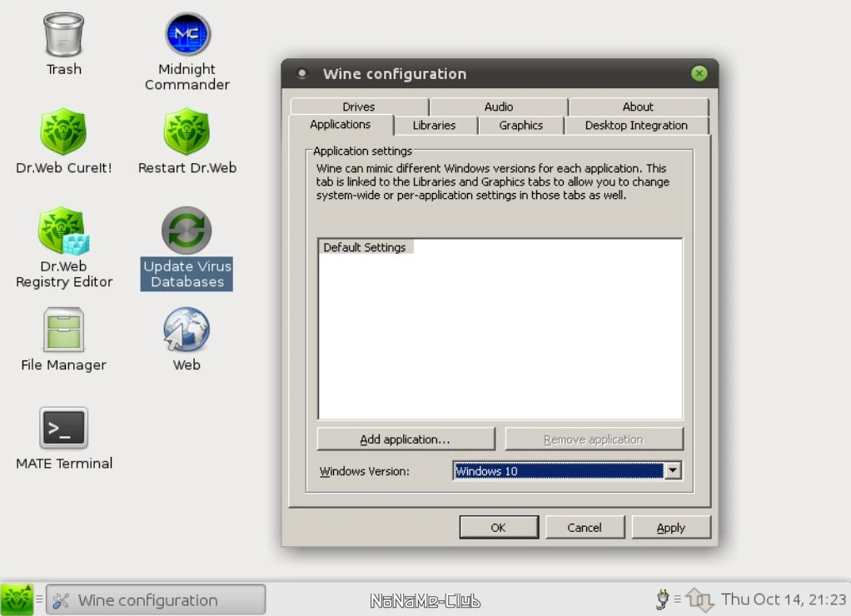Go to Desktop Integration tab
This screenshot has height=616, width=851.
[x=636, y=126]
